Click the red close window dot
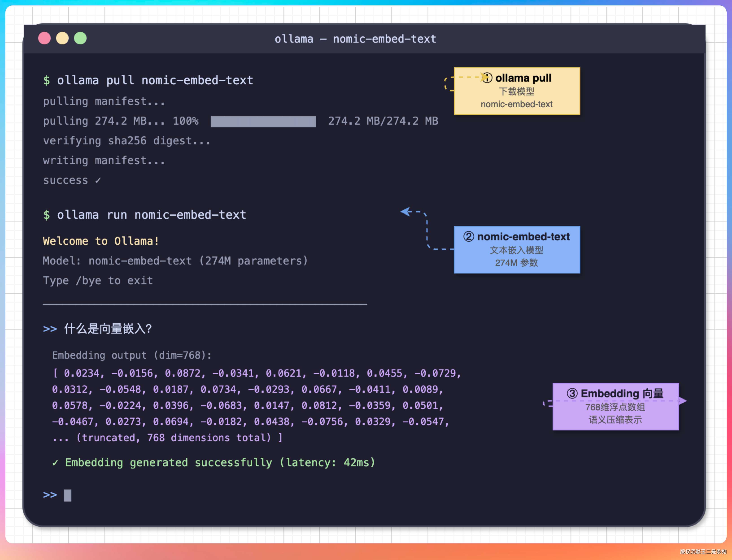This screenshot has height=560, width=732. (44, 38)
